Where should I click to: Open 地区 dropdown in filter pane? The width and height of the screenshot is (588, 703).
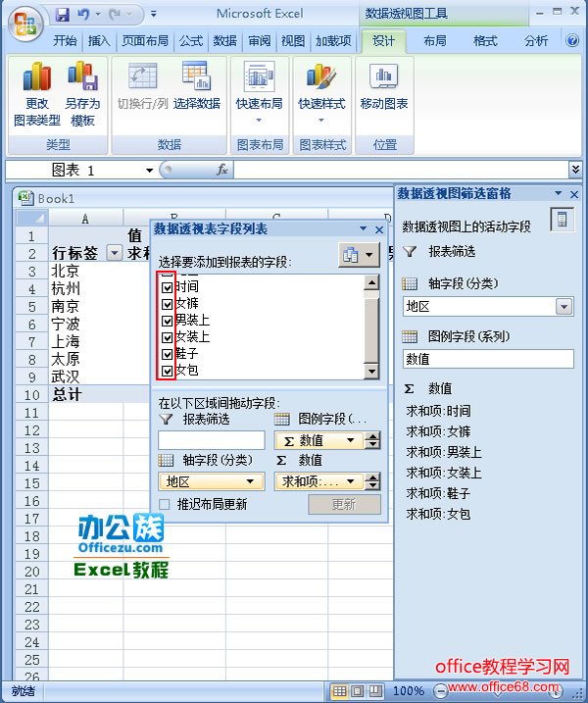point(563,307)
